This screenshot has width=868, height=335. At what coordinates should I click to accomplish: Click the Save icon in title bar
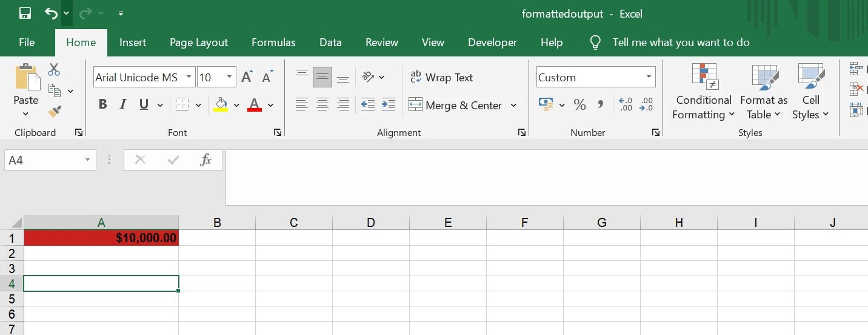tap(25, 13)
